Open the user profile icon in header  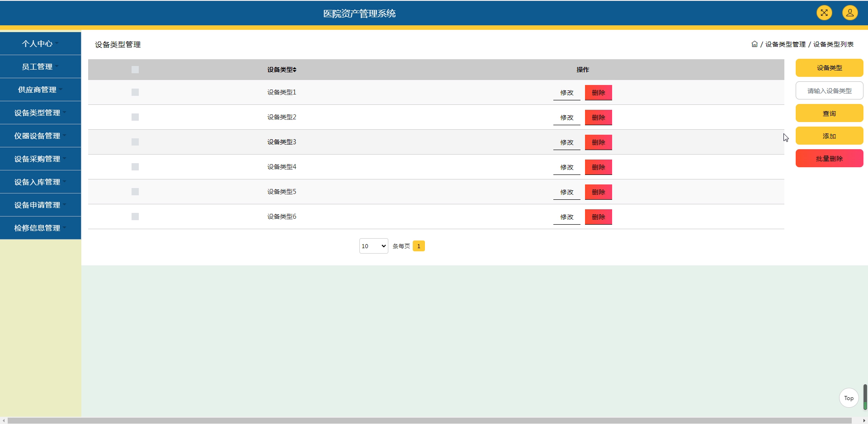(x=850, y=13)
